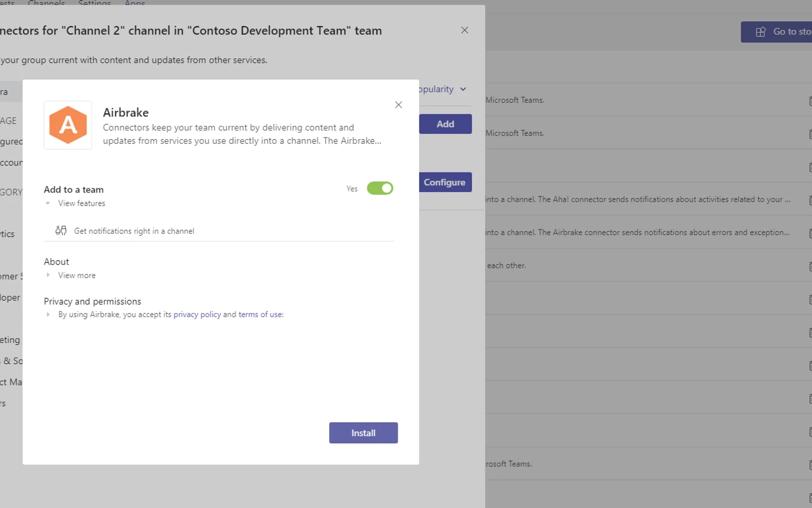This screenshot has height=508, width=812.
Task: Install the Airbrake connector
Action: (363, 433)
